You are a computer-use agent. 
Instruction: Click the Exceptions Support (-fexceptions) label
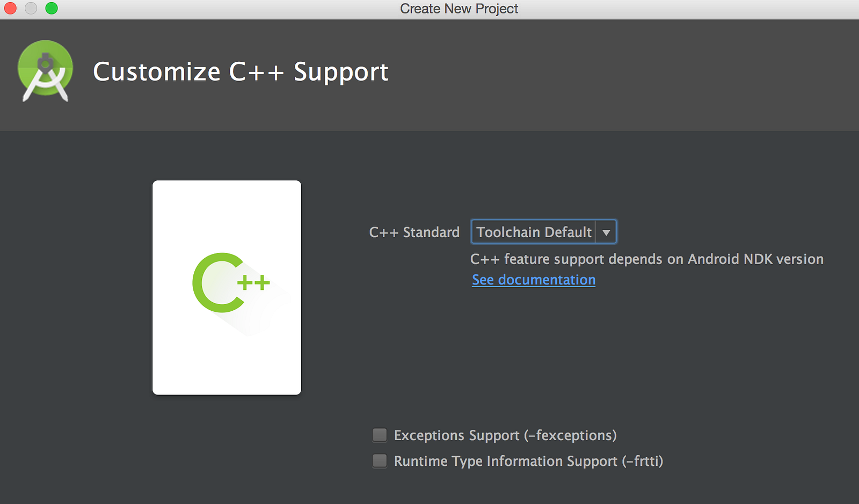(505, 435)
